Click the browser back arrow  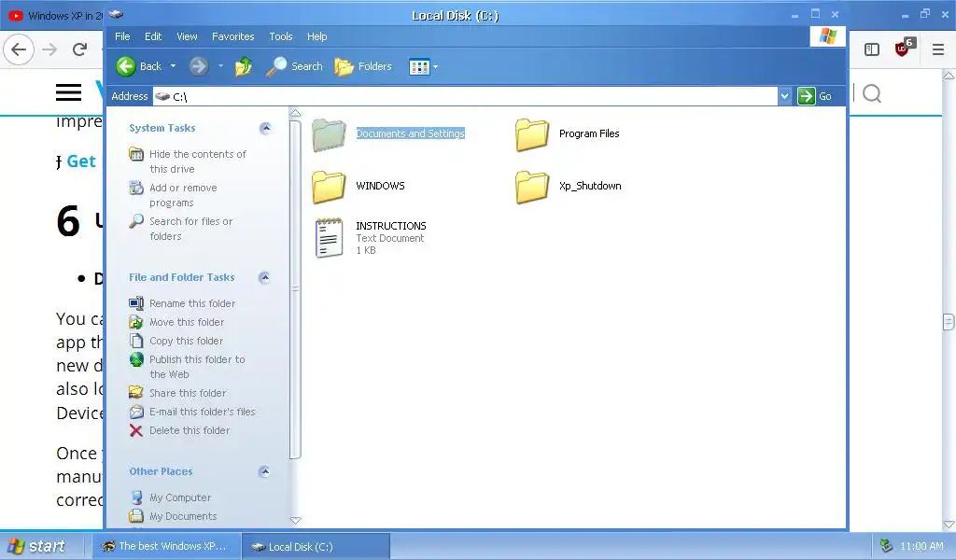pos(19,49)
